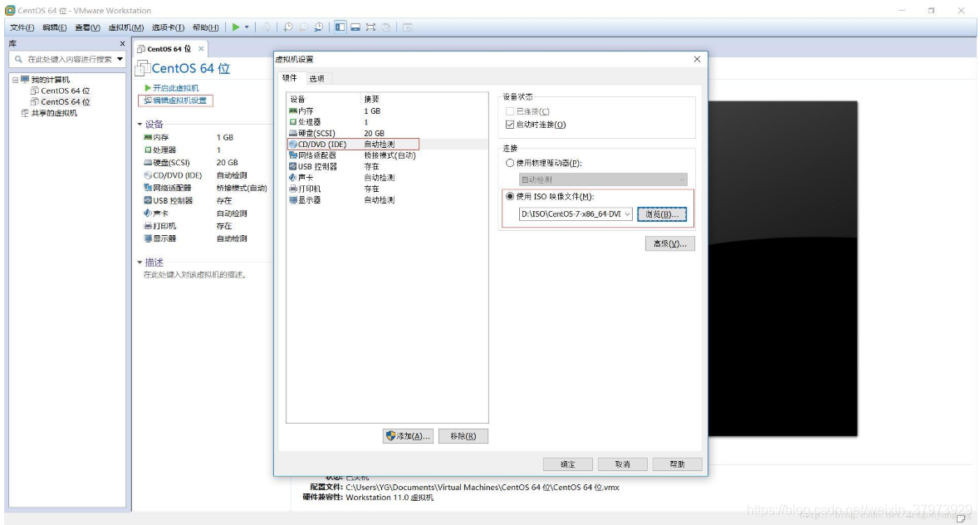The width and height of the screenshot is (980, 525).
Task: Open the 虚拟机(M) menu
Action: pos(125,27)
